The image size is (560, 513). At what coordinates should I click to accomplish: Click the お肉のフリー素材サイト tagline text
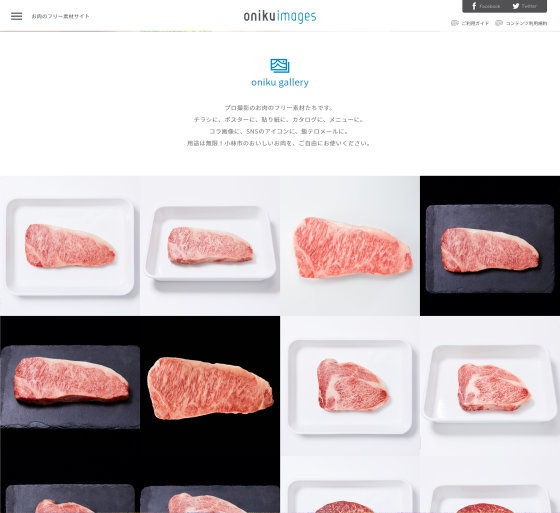pyautogui.click(x=61, y=16)
